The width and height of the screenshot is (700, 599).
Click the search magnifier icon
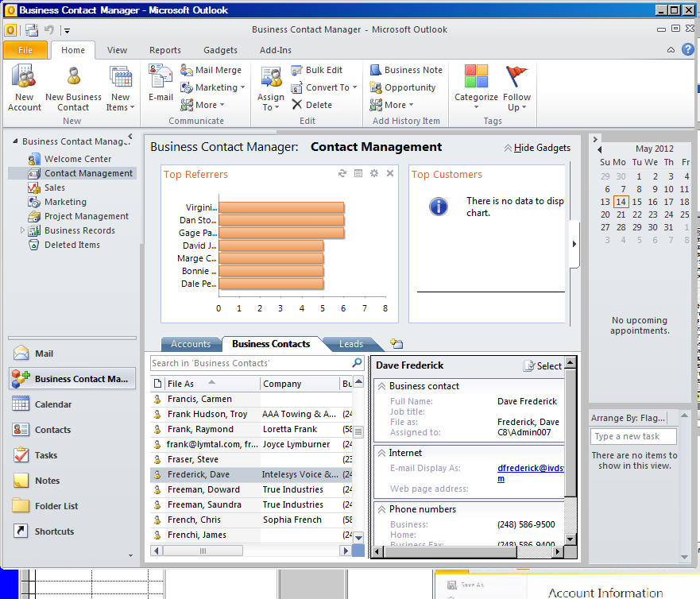tap(357, 362)
